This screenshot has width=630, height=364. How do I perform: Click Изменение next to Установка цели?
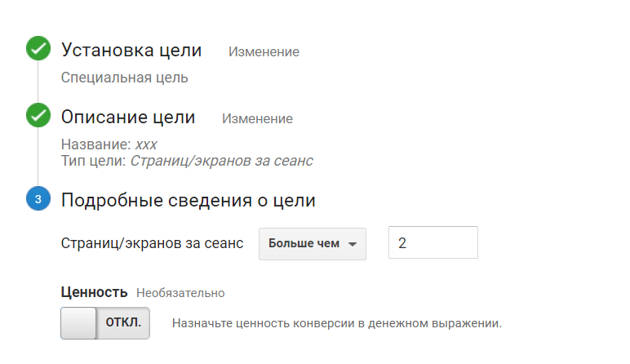coord(264,52)
